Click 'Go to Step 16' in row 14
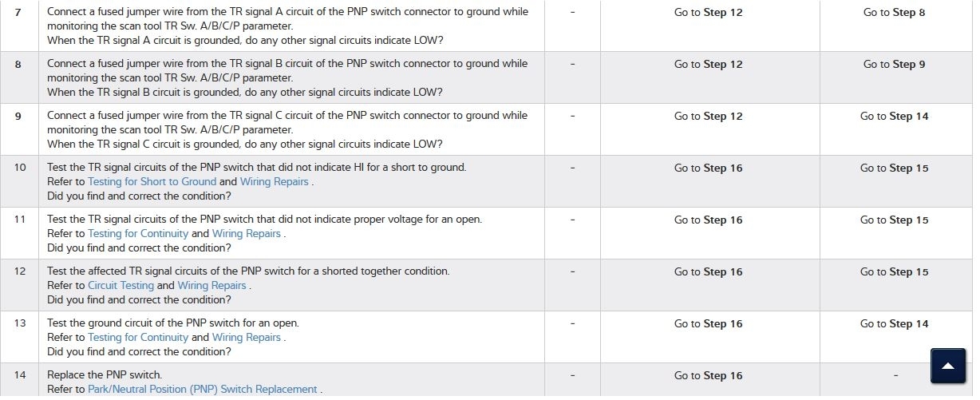 [708, 376]
